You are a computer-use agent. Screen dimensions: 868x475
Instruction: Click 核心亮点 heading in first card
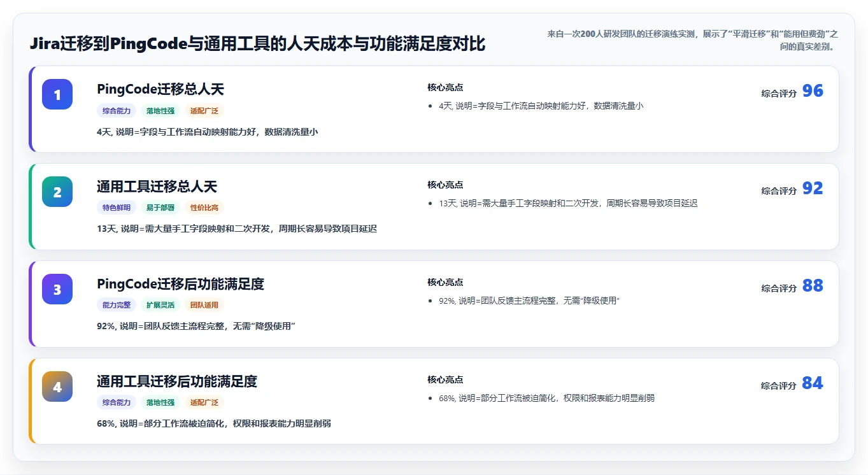(445, 88)
